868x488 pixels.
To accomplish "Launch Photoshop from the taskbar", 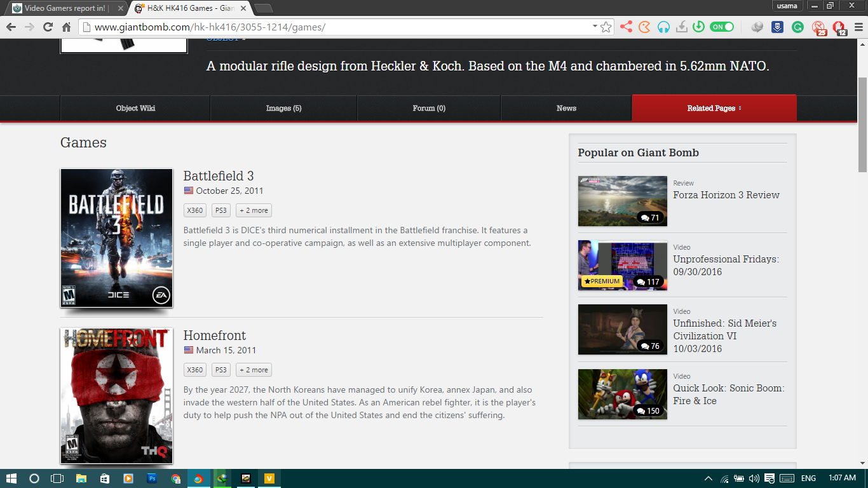I will 152,478.
